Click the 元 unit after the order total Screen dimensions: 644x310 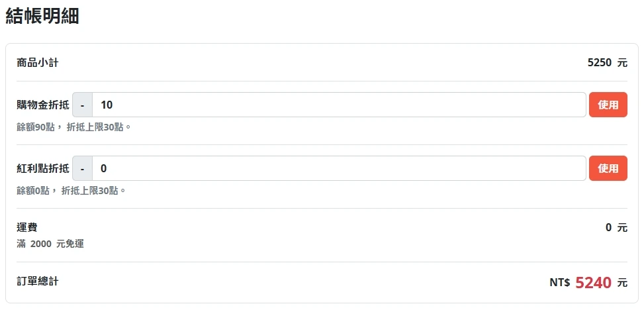coord(622,283)
